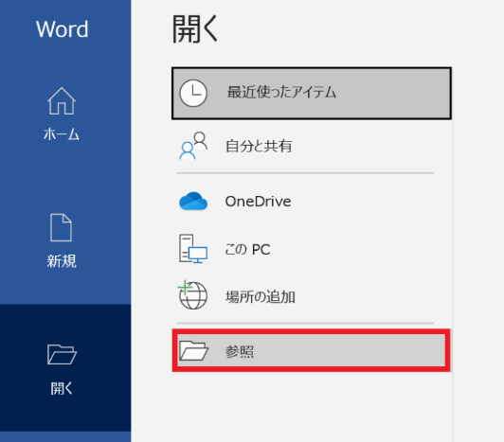The width and height of the screenshot is (504, 442).
Task: Click the clock icon for recent items
Action: click(x=193, y=93)
